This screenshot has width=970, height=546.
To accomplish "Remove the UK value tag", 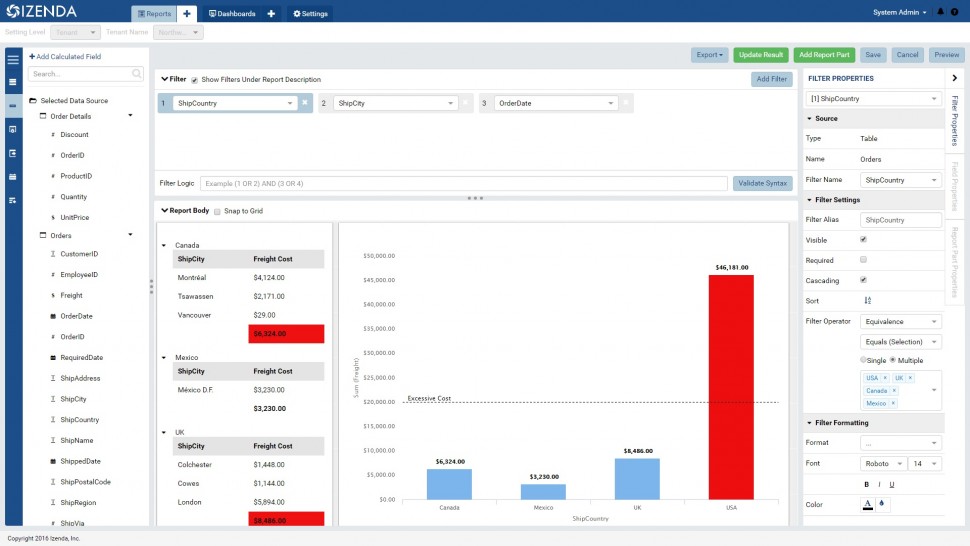I will [x=911, y=378].
